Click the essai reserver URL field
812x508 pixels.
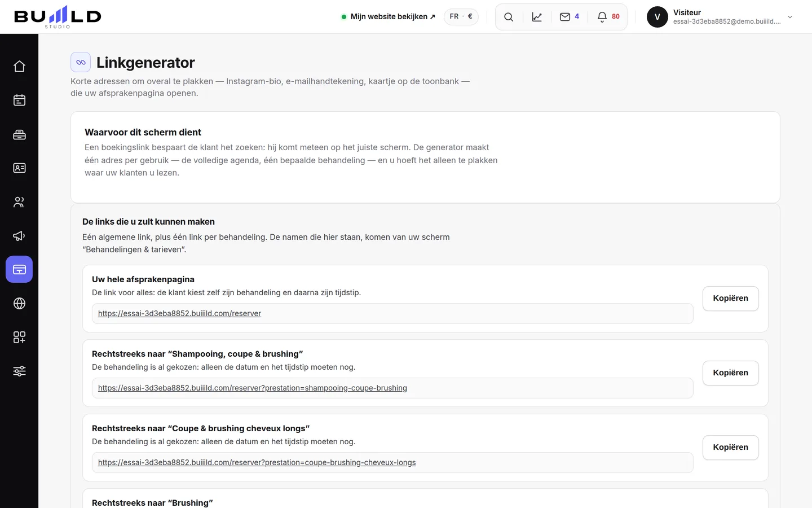tap(392, 314)
